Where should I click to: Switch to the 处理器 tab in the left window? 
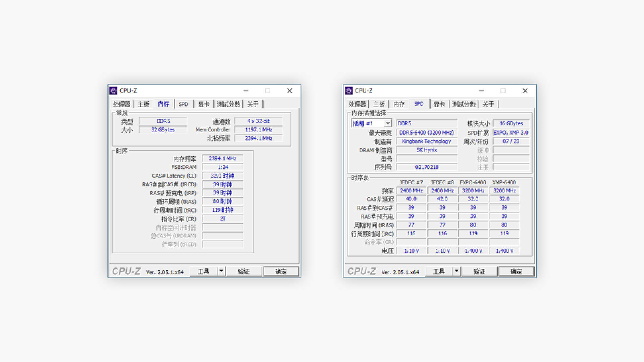[x=122, y=104]
